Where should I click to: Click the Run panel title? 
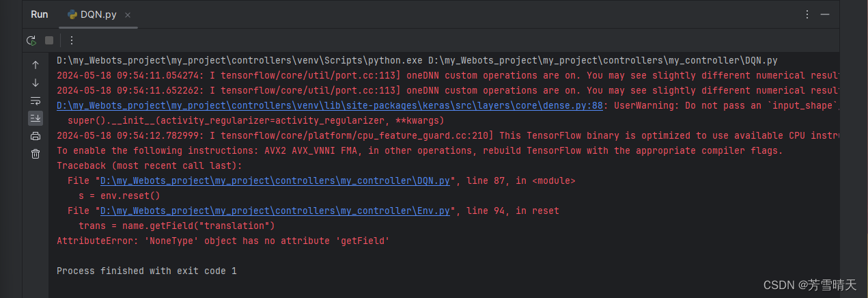40,14
